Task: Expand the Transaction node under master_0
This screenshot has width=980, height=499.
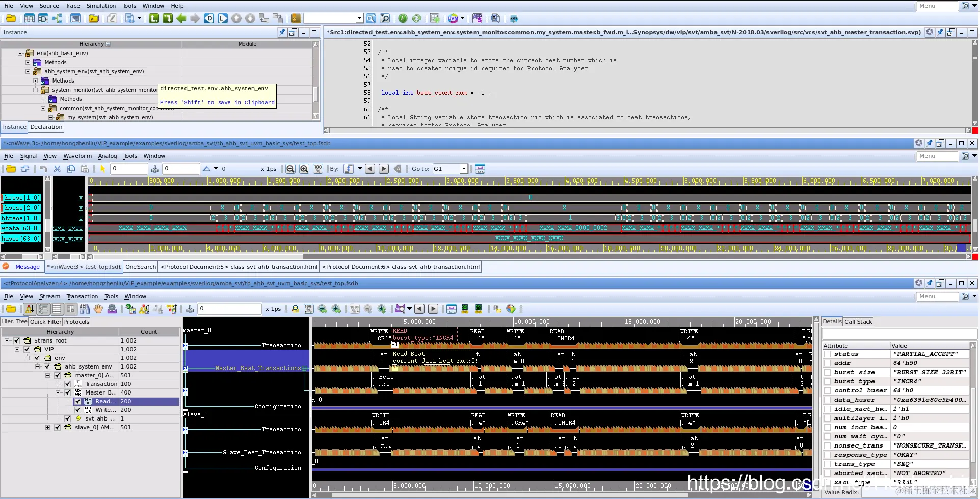Action: (x=58, y=384)
